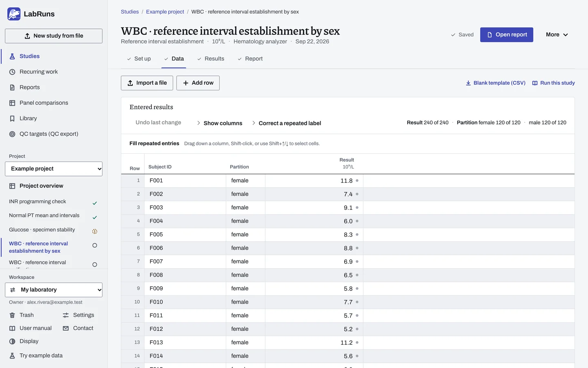Click the User manual book icon
The width and height of the screenshot is (588, 368).
[x=12, y=328]
